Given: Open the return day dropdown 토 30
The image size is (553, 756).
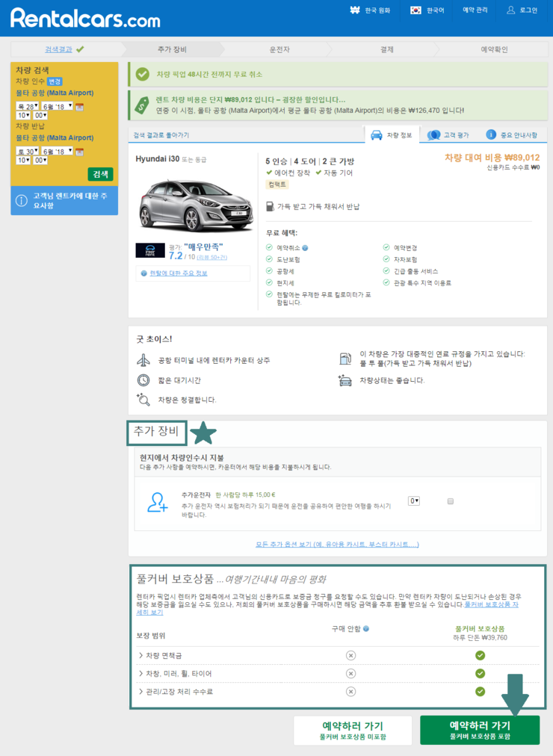Looking at the screenshot, I should click(x=28, y=151).
